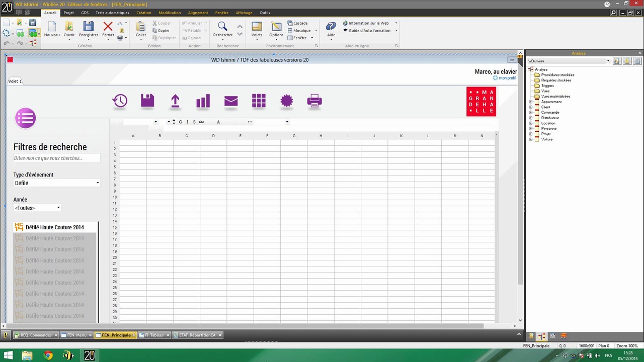Open the Fenêtre dropdown arrow in ribbon
644x362 pixels.
pos(312,38)
